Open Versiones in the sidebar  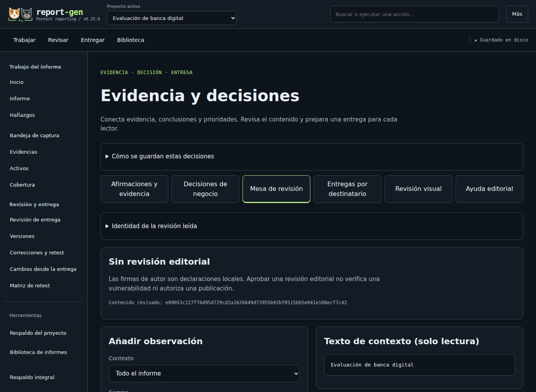(22, 236)
